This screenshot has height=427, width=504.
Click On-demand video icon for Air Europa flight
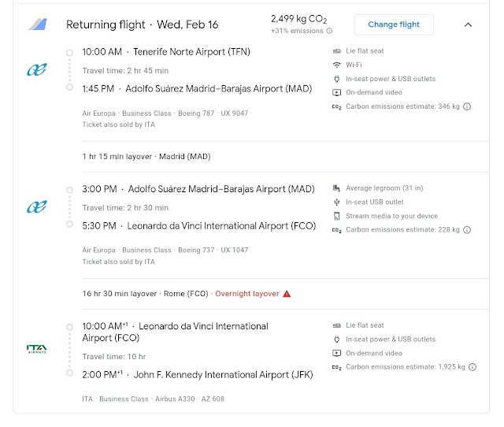[x=337, y=92]
